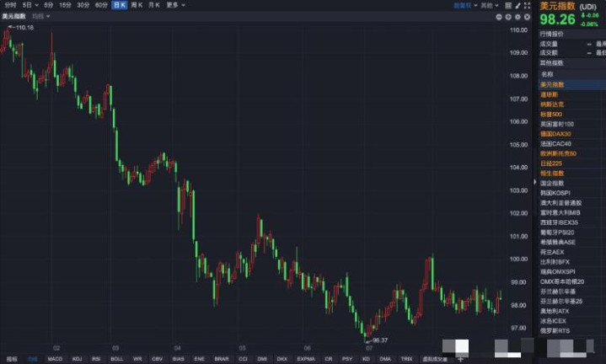This screenshot has height=364, width=606.
Task: Click the zoom-in plus icon above chart
Action: tap(508, 17)
